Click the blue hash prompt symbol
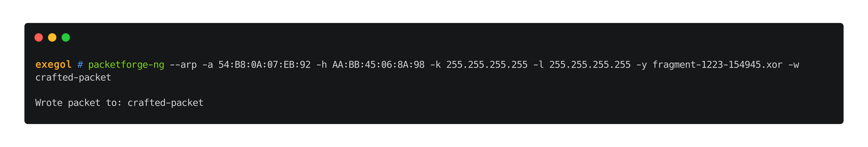This screenshot has height=147, width=868. pos(80,64)
